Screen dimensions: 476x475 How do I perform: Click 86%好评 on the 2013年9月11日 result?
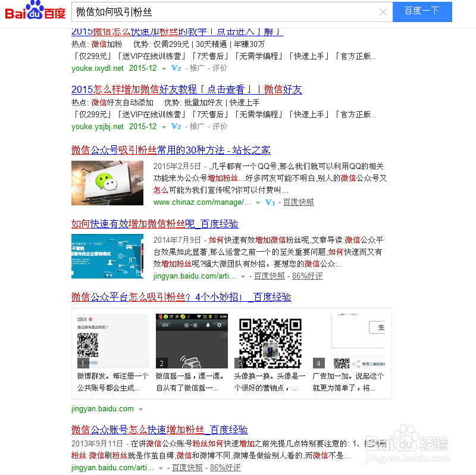pyautogui.click(x=226, y=467)
